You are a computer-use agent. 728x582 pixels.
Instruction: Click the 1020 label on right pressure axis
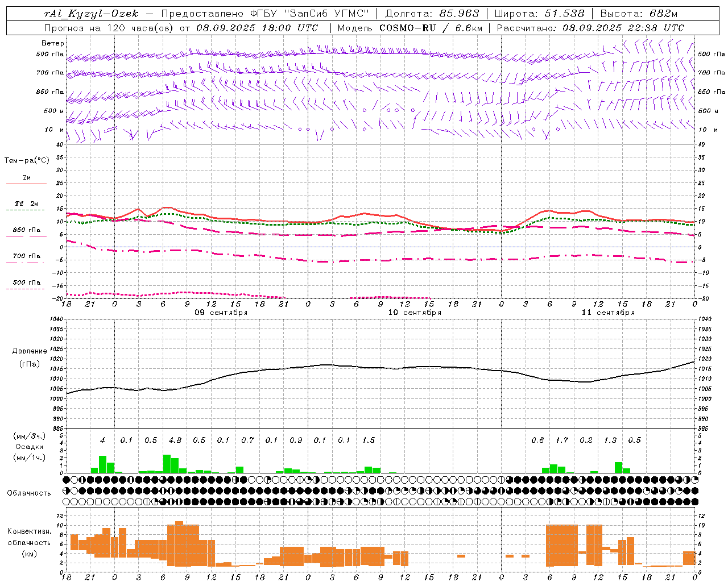pos(705,359)
